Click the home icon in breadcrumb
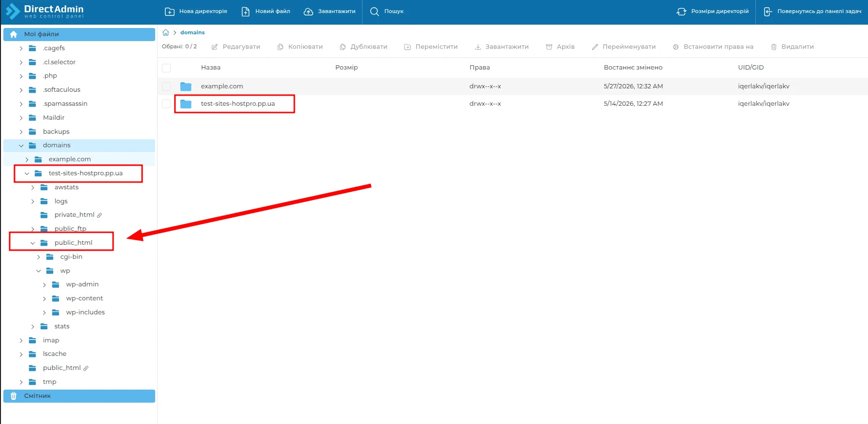 click(166, 32)
